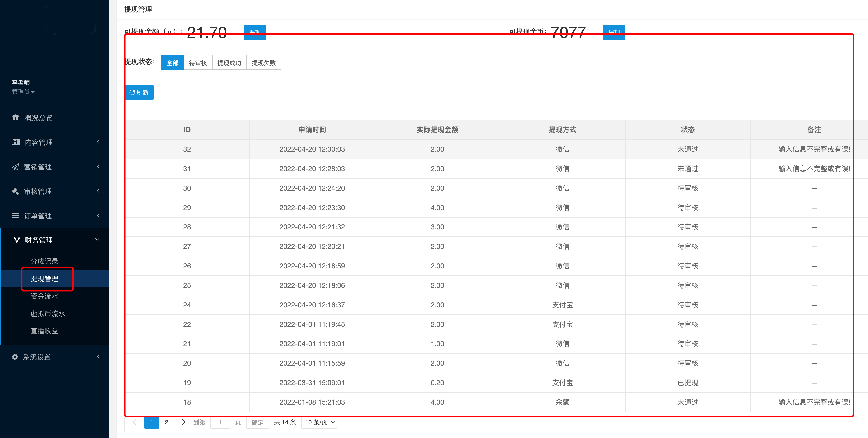Click the page number jump input field

(x=220, y=422)
